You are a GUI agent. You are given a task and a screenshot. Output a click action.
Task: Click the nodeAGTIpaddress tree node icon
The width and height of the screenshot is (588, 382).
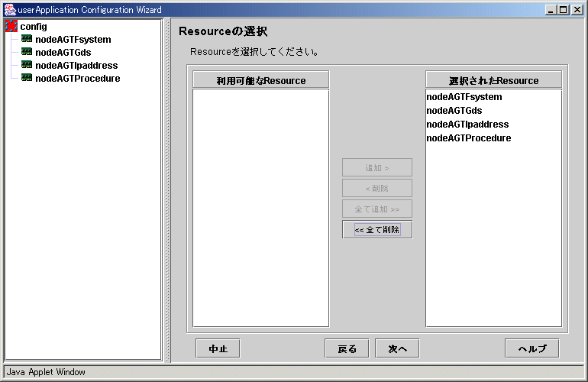point(27,64)
